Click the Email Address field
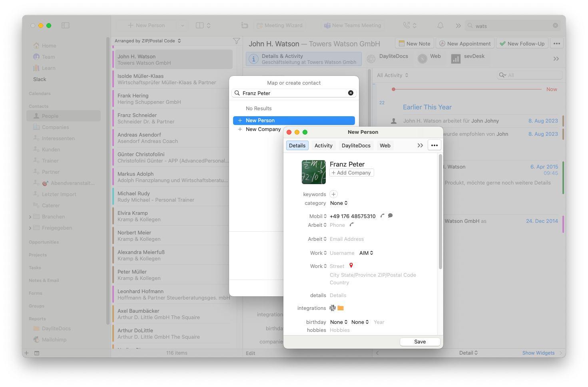588x387 pixels. [x=347, y=239]
